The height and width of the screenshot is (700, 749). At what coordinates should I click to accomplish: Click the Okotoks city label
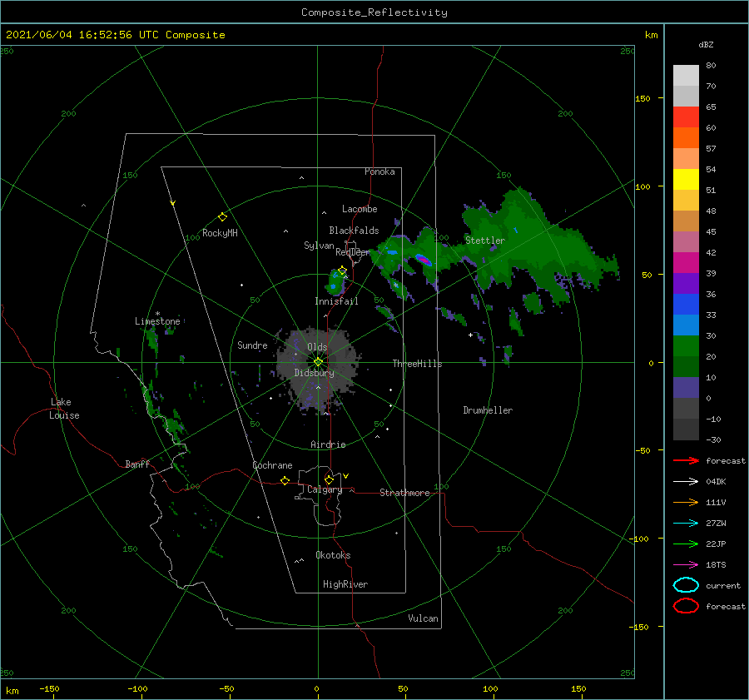[333, 555]
